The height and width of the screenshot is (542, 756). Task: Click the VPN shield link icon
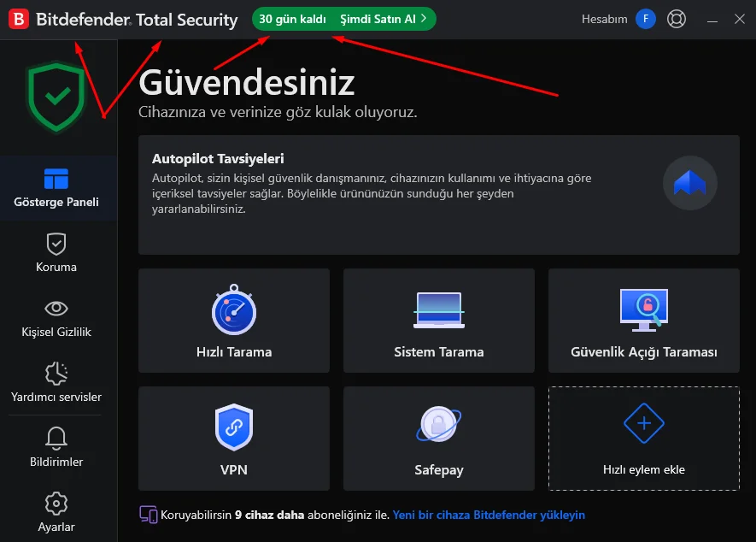[234, 427]
